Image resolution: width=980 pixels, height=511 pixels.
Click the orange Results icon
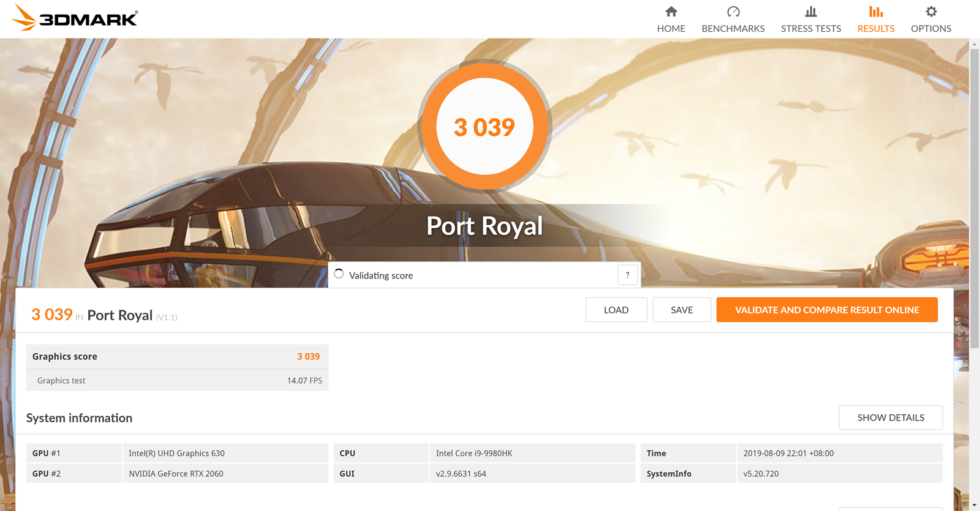[875, 12]
